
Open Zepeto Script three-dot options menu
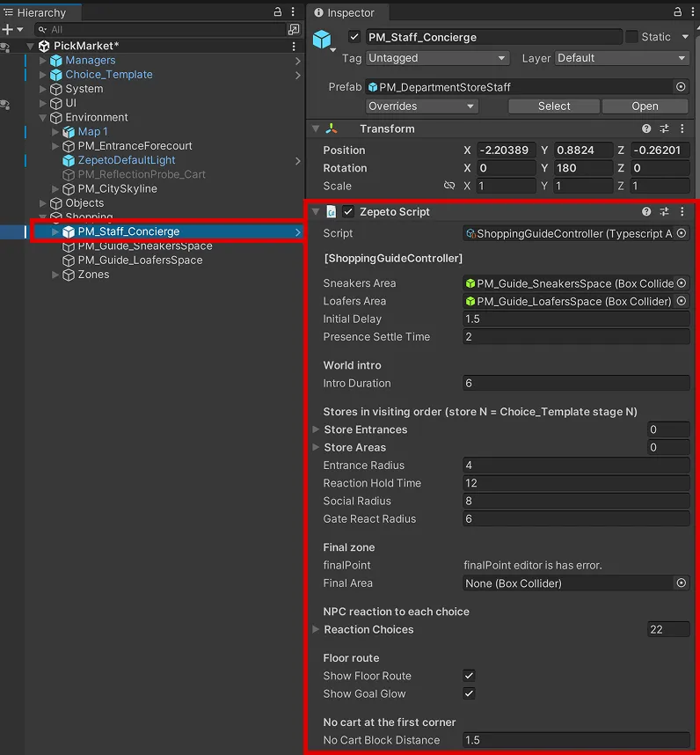682,211
